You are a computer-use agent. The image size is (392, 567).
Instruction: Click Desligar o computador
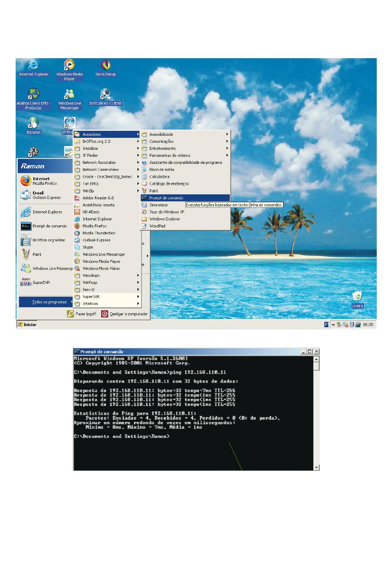point(125,314)
